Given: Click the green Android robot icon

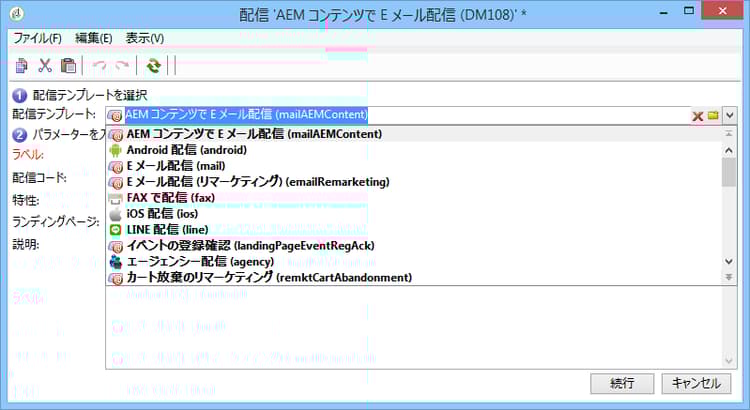Looking at the screenshot, I should coord(115,150).
